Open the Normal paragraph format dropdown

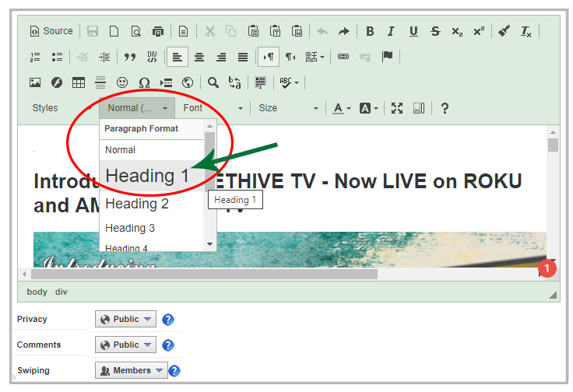(137, 108)
